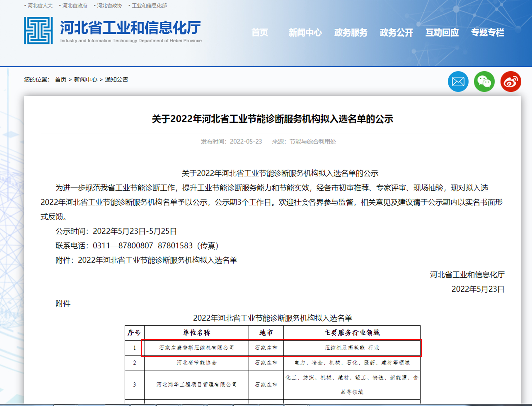The image size is (532, 406).
Task: Click the Hebei industry department logo
Action: coord(38,30)
